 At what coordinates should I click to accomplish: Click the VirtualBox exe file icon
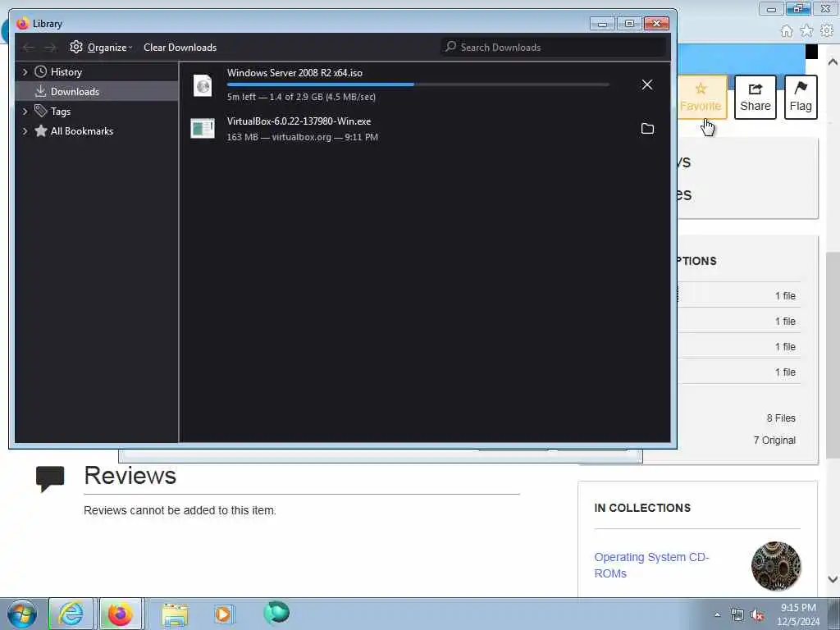[x=203, y=129]
